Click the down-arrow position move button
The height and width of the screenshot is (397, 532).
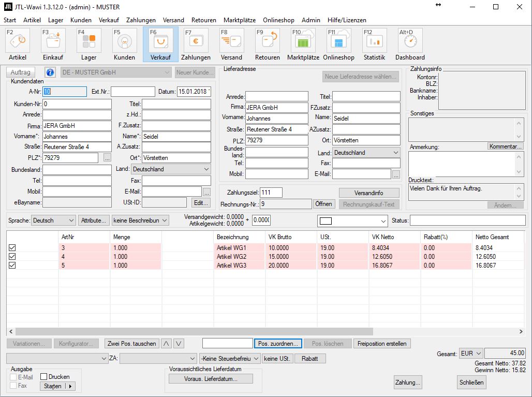[x=179, y=343]
